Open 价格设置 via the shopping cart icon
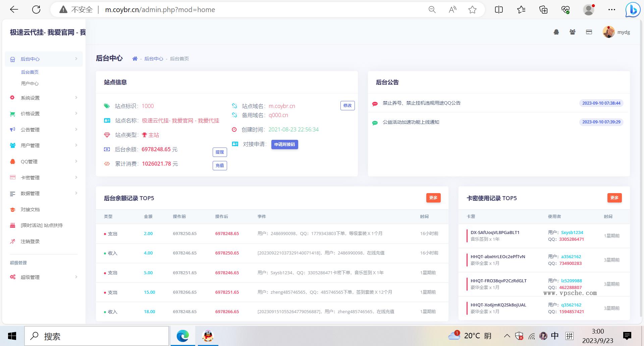644x346 pixels. 12,113
